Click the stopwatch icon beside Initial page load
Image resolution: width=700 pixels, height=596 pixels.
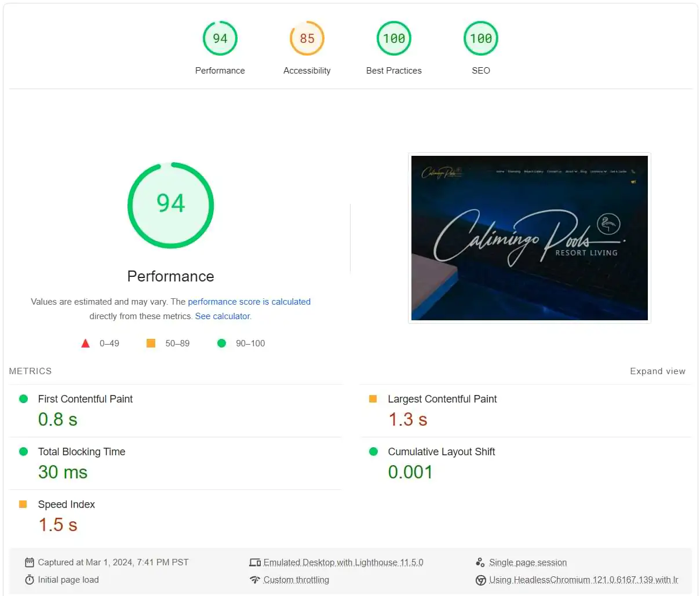click(30, 580)
